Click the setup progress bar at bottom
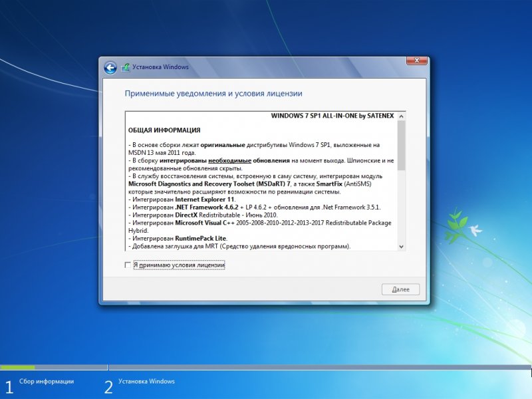The width and height of the screenshot is (532, 399). (266, 368)
